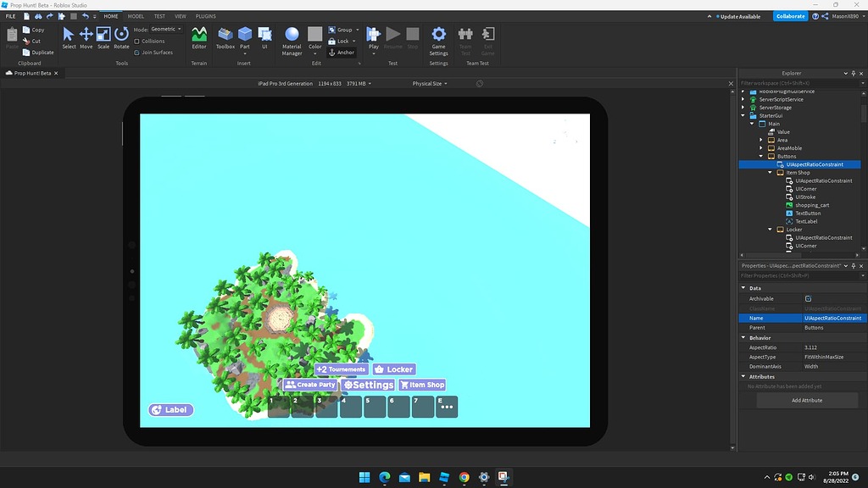Expand the Area tree item
The width and height of the screenshot is (868, 488).
(762, 139)
